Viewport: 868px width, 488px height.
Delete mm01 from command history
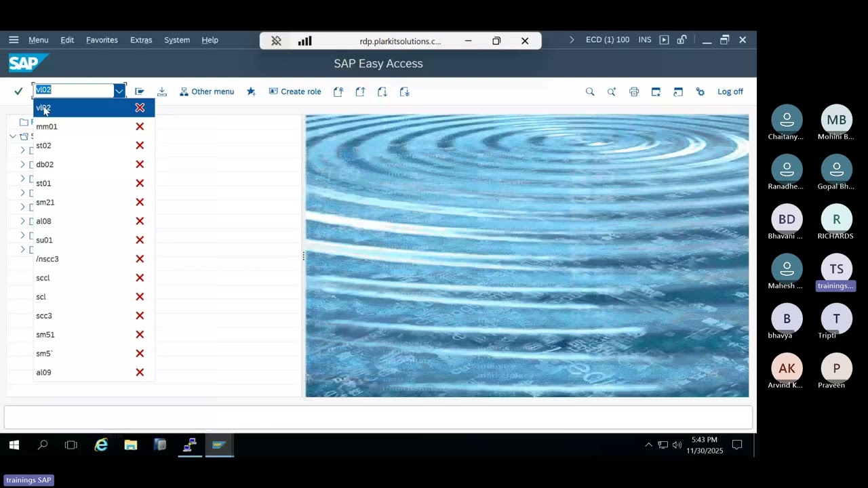point(140,127)
